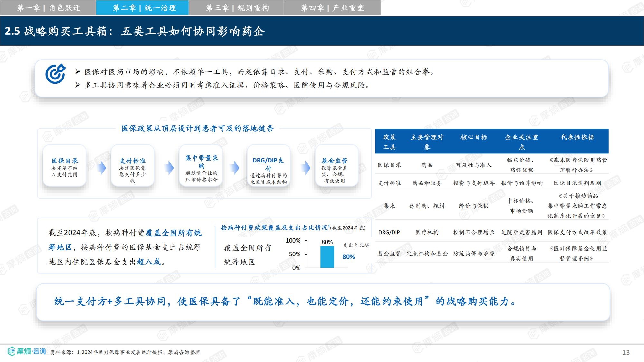Image resolution: width=644 pixels, height=362 pixels.
Task: Click arrow between DRG/DIP支付 and 基金监管
Action: (x=306, y=167)
